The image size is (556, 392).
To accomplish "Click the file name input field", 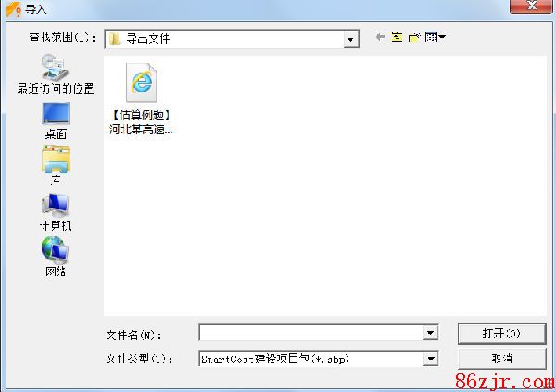I will [x=311, y=333].
